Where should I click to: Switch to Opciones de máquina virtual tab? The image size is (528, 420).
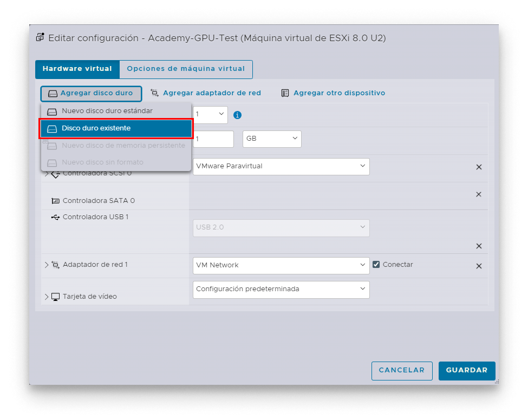point(186,69)
